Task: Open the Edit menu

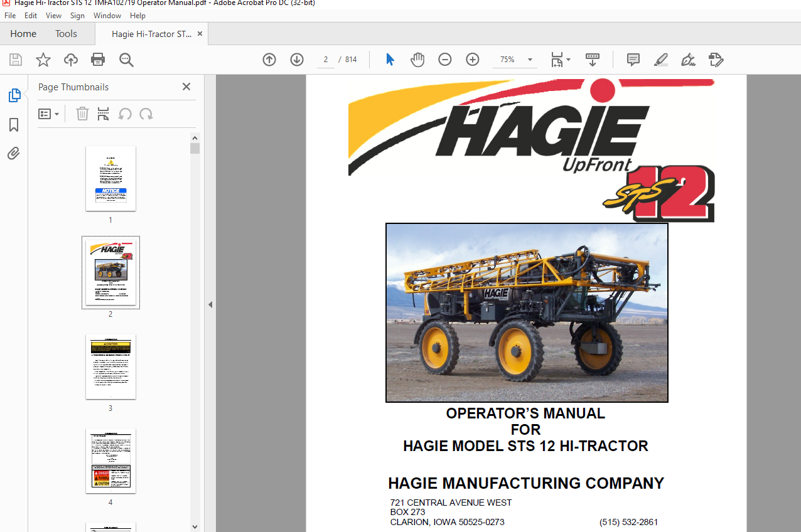Action: [x=31, y=16]
